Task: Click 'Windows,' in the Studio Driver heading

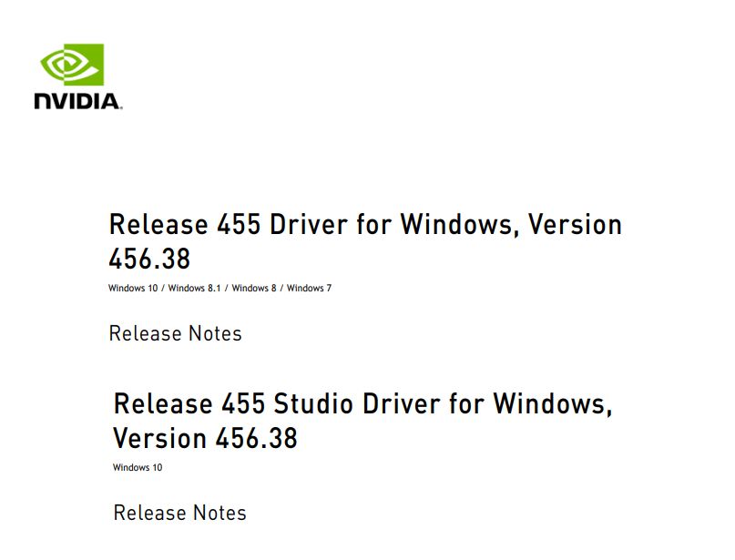Action: click(553, 403)
